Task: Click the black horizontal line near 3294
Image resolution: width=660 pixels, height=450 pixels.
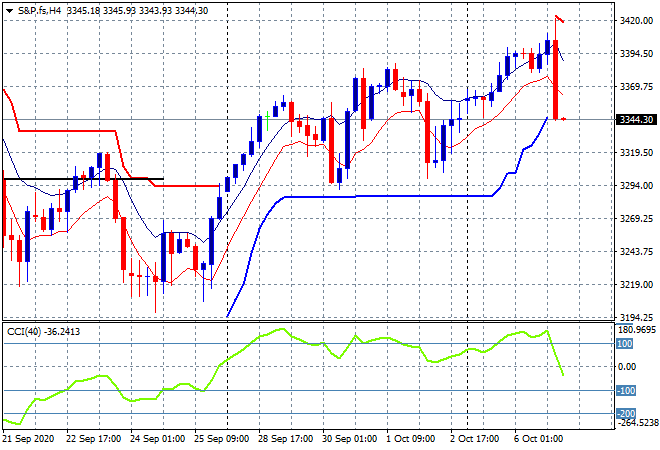Action: point(83,179)
